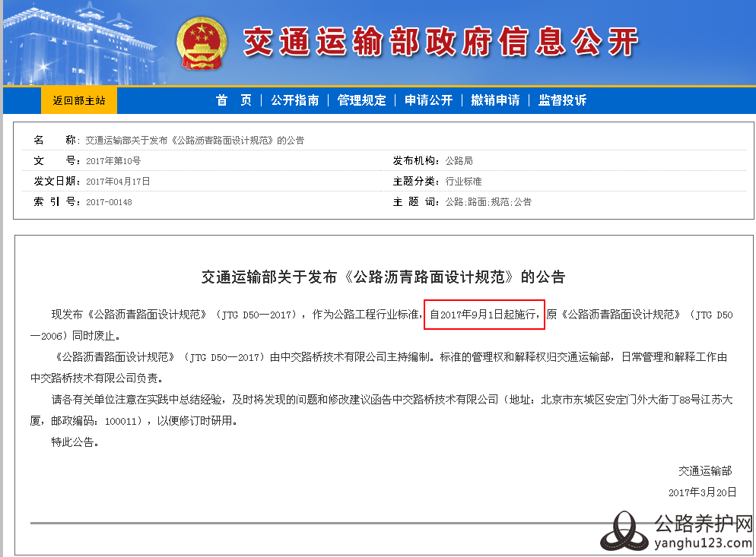Viewport: 756px width, 557px height.
Task: Click the index number 2017-00148
Action: 109,202
